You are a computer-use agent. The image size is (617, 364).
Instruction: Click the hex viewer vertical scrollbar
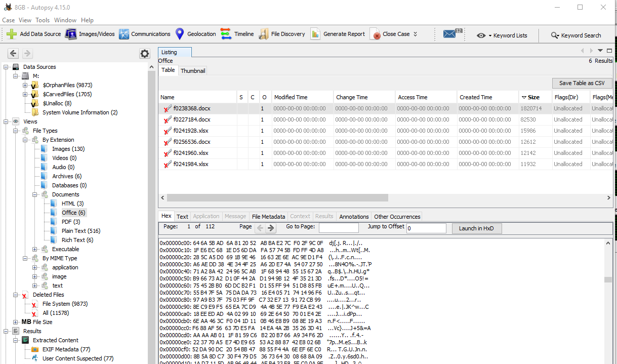point(608,279)
